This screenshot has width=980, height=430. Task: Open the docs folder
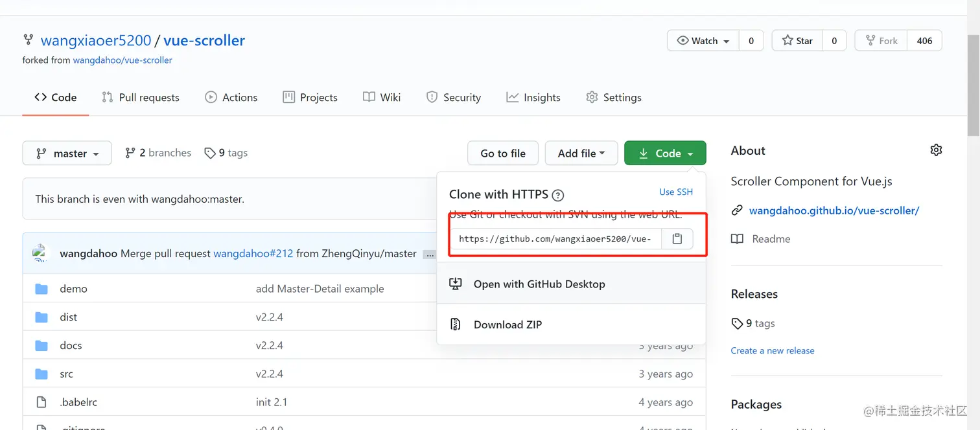[71, 346]
